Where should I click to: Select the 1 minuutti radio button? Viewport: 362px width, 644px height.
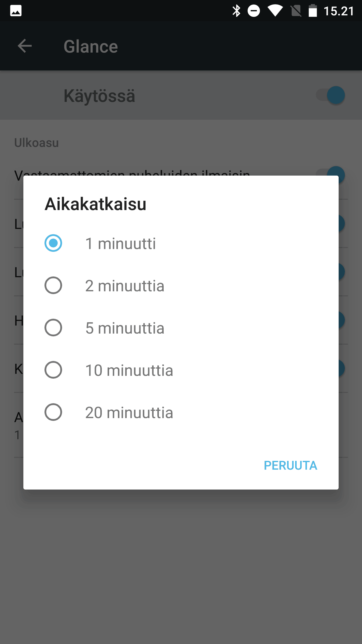(53, 243)
